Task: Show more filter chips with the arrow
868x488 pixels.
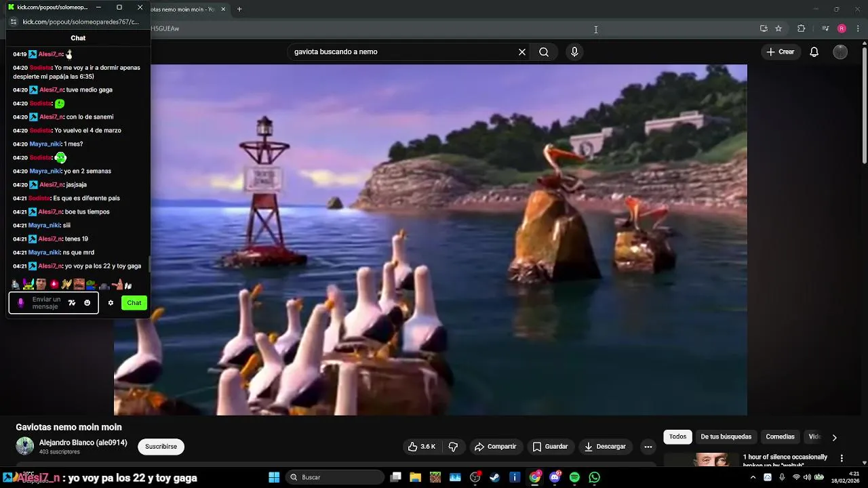Action: [834, 437]
